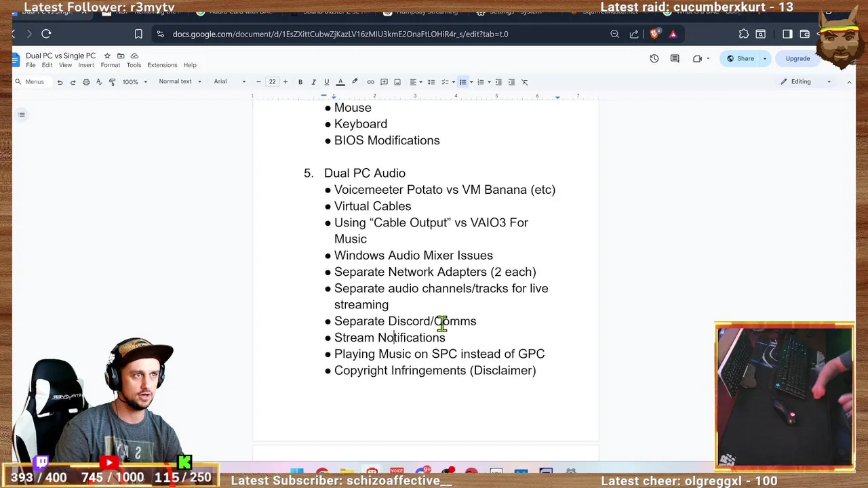Share this page via the address bar icon
This screenshot has height=488, width=868.
click(x=634, y=34)
